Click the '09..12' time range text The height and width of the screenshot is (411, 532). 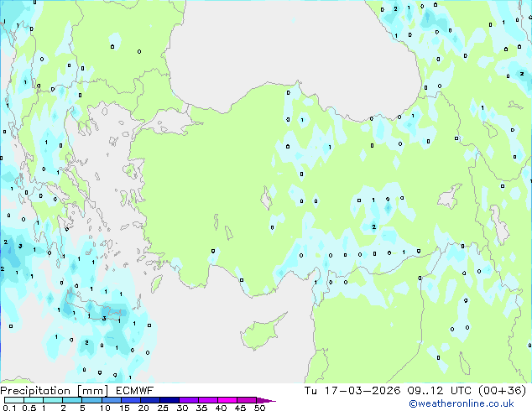(425, 391)
